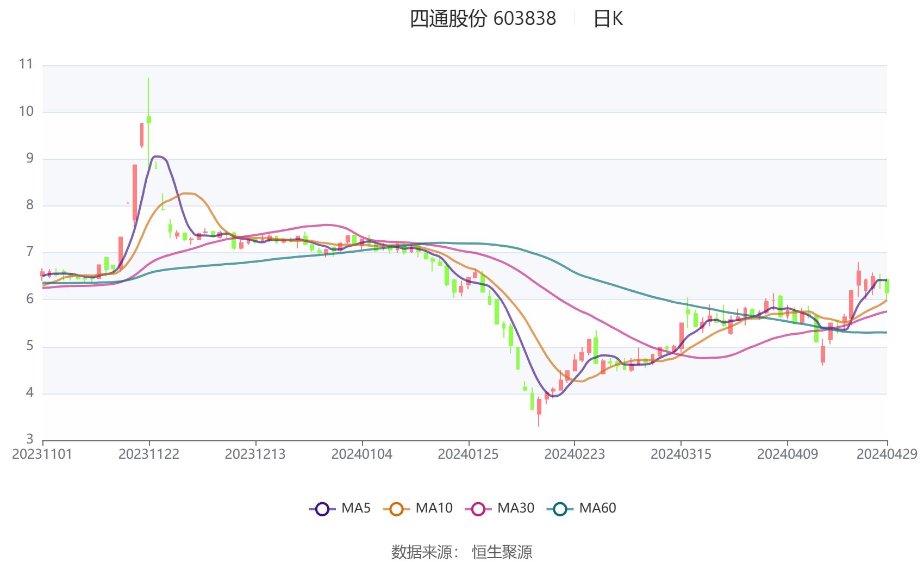Screen dimensions: 924x562
Task: Click x-axis date label 20231213
Action: point(255,454)
